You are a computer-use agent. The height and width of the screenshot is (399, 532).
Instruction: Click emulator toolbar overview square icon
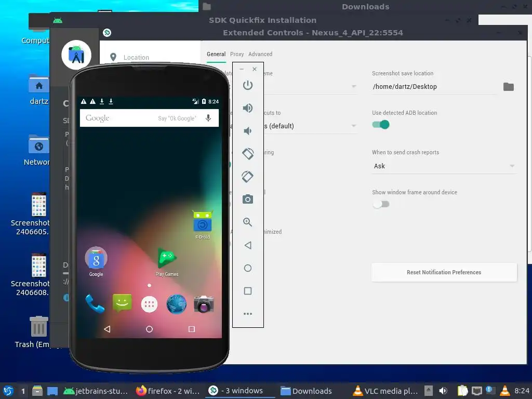tap(248, 291)
